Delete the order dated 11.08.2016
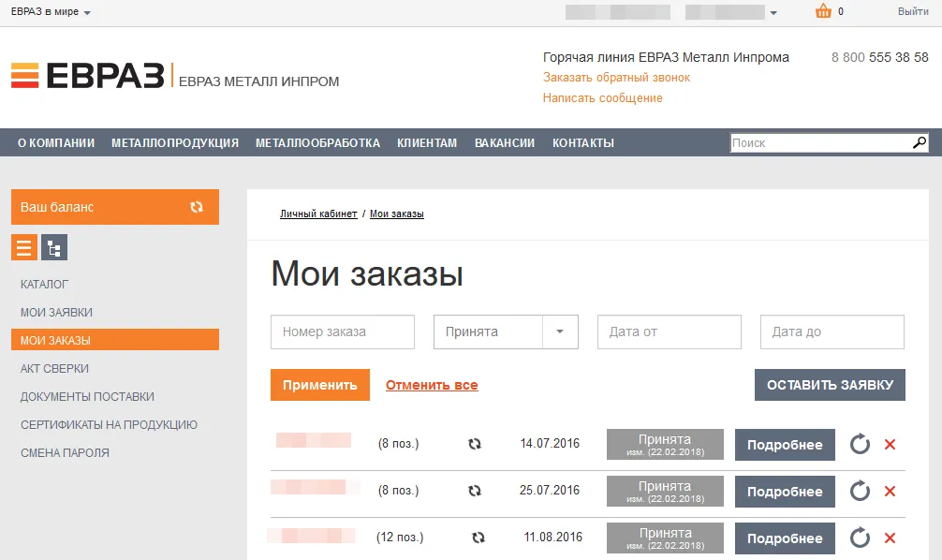Screen dimensions: 942x560 [890, 538]
